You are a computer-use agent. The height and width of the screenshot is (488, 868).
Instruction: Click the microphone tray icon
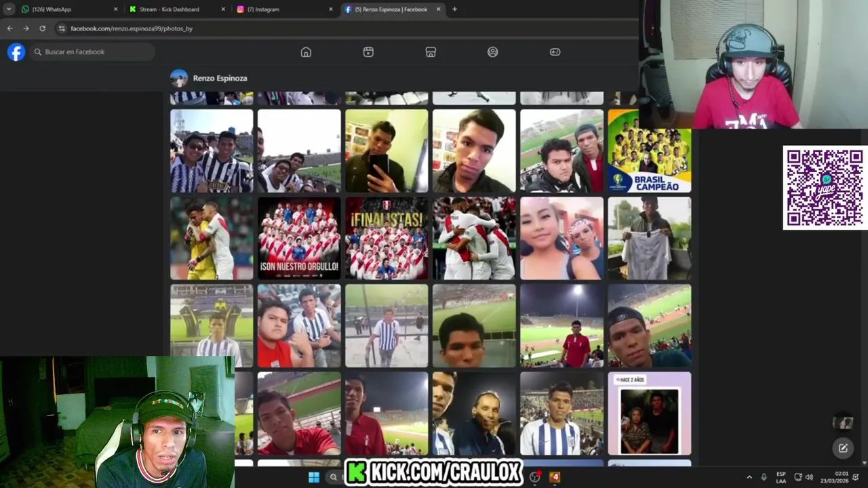(x=764, y=477)
